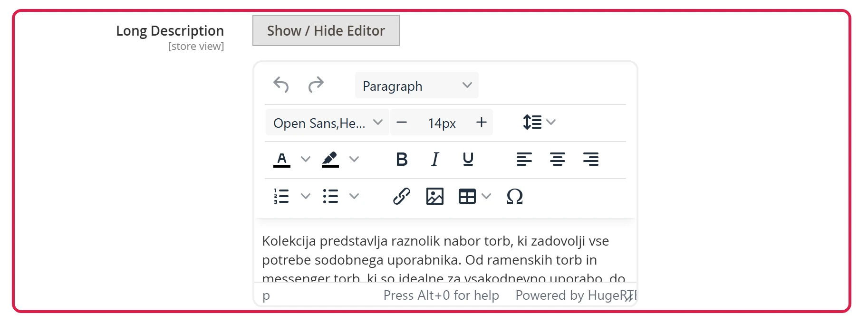This screenshot has width=868, height=323.
Task: Insert a numbered list
Action: click(x=282, y=196)
